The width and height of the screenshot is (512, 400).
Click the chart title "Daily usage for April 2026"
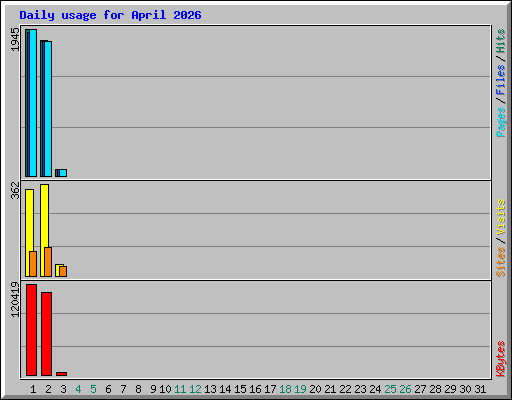point(110,15)
